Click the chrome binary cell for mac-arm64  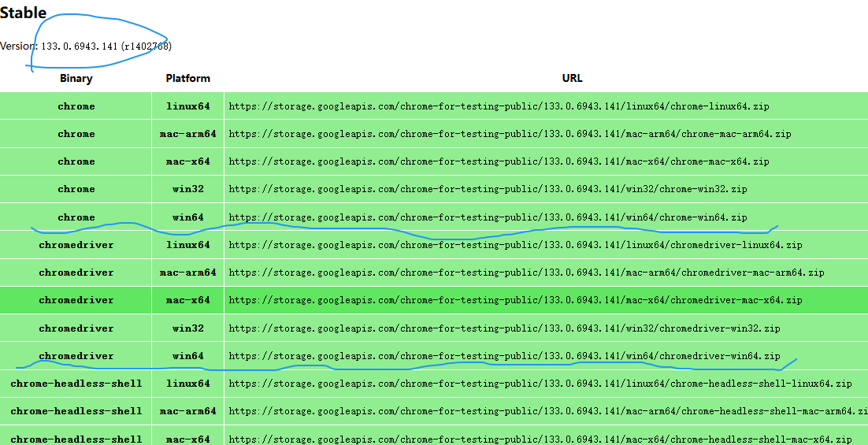[76, 134]
